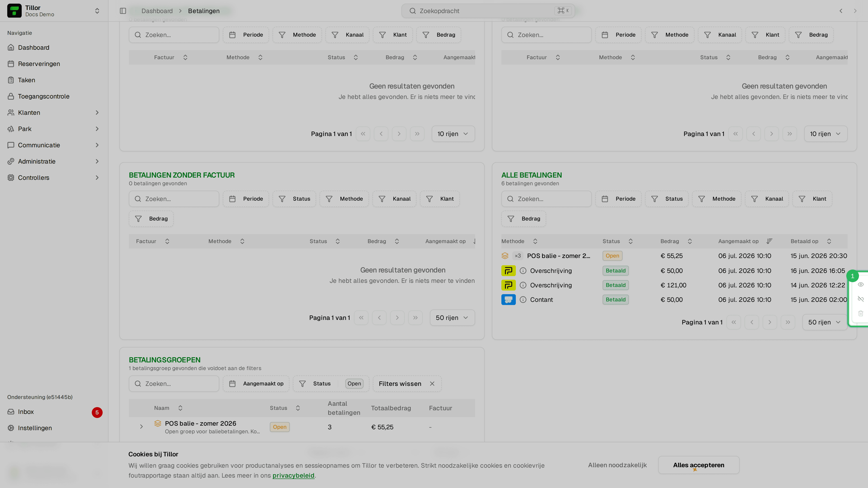The image size is (868, 488).
Task: Open the Inbox icon in sidebar
Action: click(x=11, y=412)
